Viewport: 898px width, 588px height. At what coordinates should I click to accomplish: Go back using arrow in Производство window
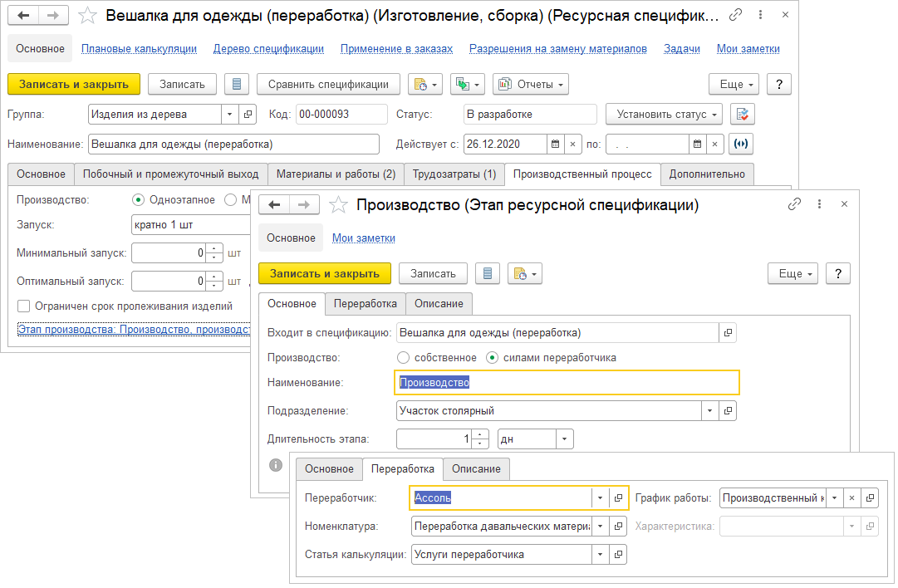pos(275,205)
